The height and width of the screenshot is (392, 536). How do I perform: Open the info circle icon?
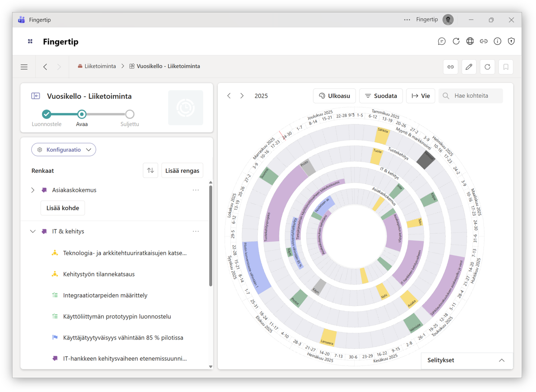(497, 41)
